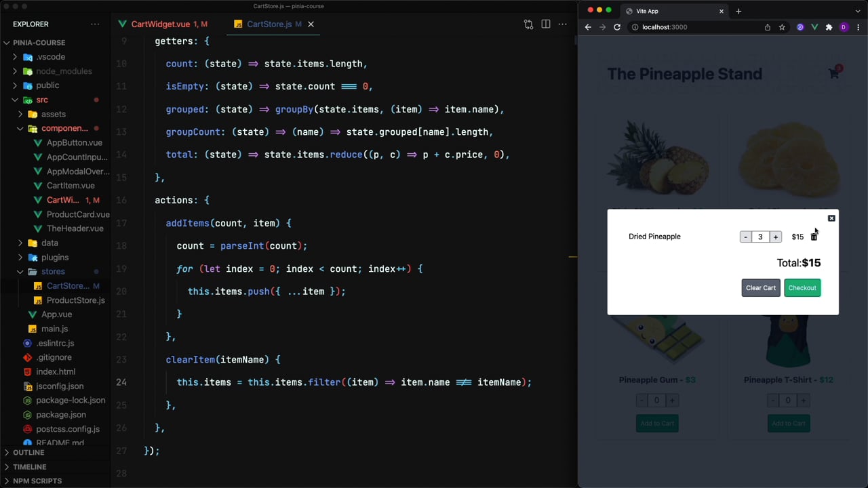Collapse the stores folder
Image resolution: width=868 pixels, height=488 pixels.
[53, 271]
